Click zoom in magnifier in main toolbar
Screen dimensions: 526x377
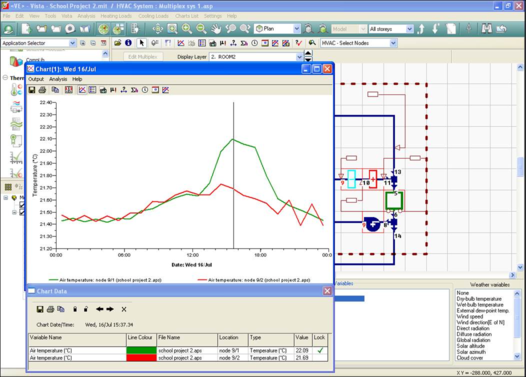[x=187, y=29]
